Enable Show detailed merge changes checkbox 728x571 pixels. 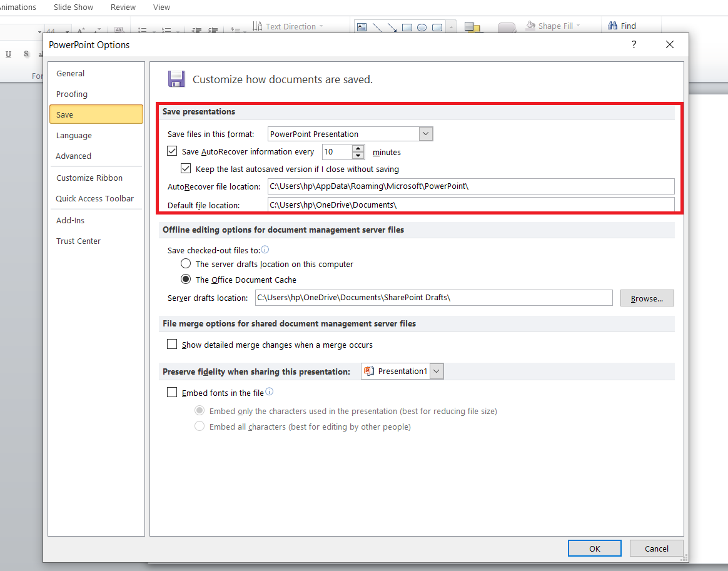(x=172, y=345)
